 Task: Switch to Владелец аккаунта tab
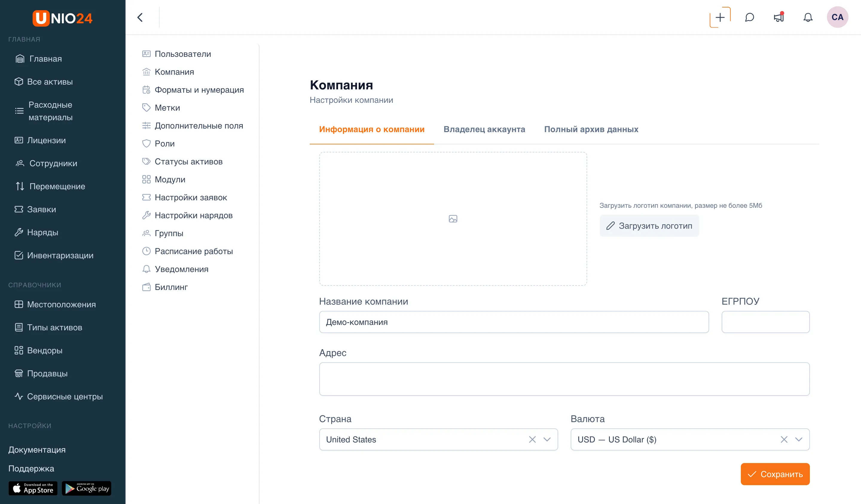coord(484,129)
